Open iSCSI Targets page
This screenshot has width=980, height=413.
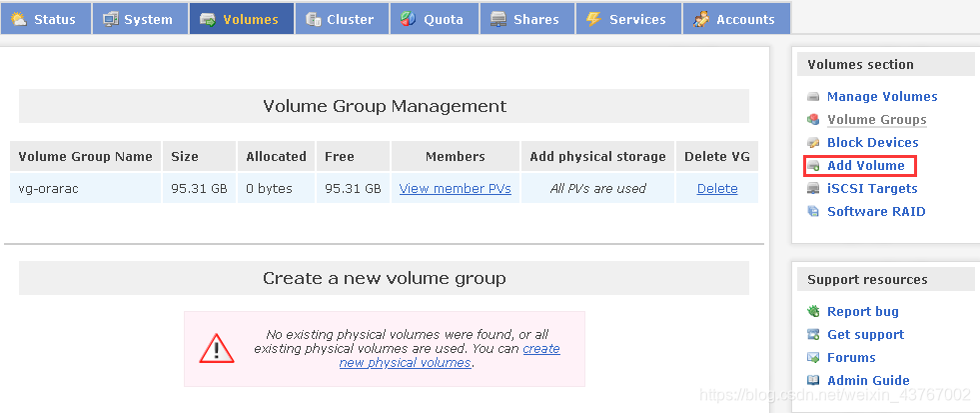[x=872, y=188]
